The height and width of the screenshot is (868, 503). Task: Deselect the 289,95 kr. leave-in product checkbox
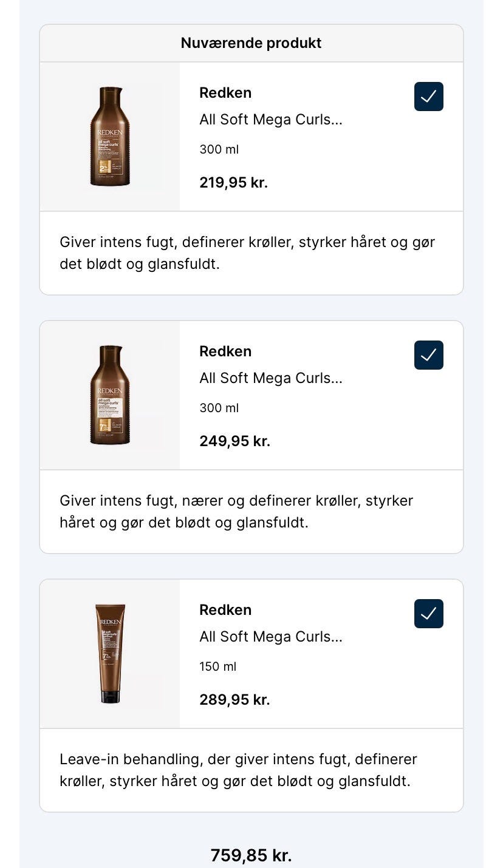tap(428, 614)
